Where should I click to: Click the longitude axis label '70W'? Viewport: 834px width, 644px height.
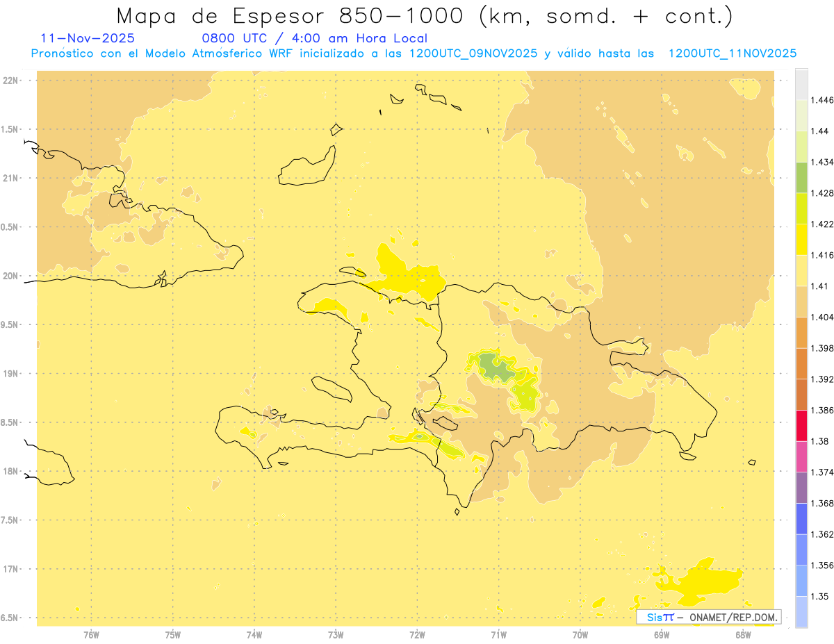(580, 634)
